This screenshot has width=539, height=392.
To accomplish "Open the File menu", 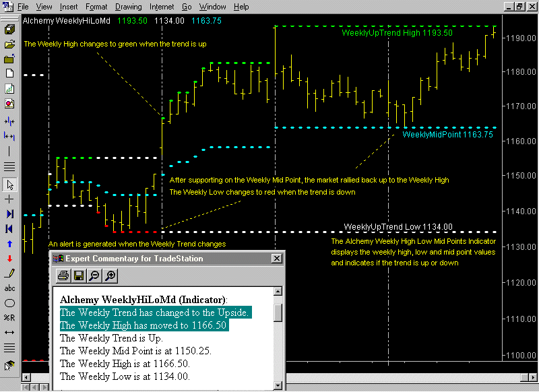I will tap(23, 7).
